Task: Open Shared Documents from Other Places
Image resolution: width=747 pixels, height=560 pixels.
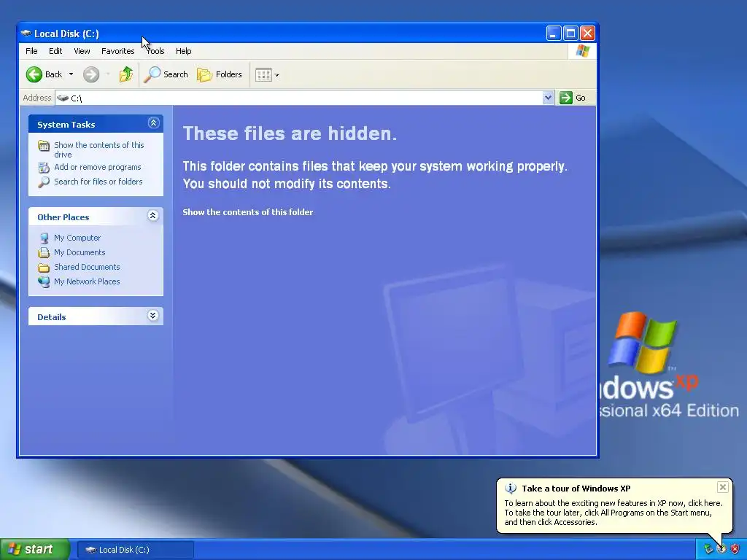Action: coord(87,267)
